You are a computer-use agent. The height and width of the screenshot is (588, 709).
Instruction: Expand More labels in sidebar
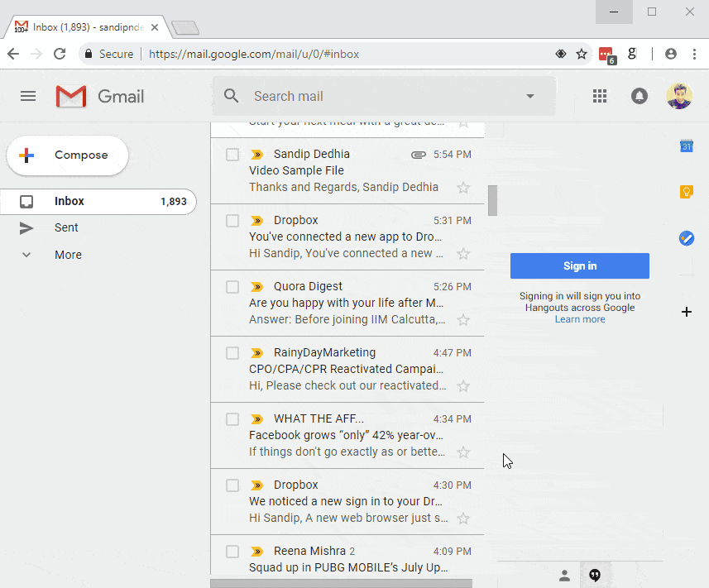[69, 255]
